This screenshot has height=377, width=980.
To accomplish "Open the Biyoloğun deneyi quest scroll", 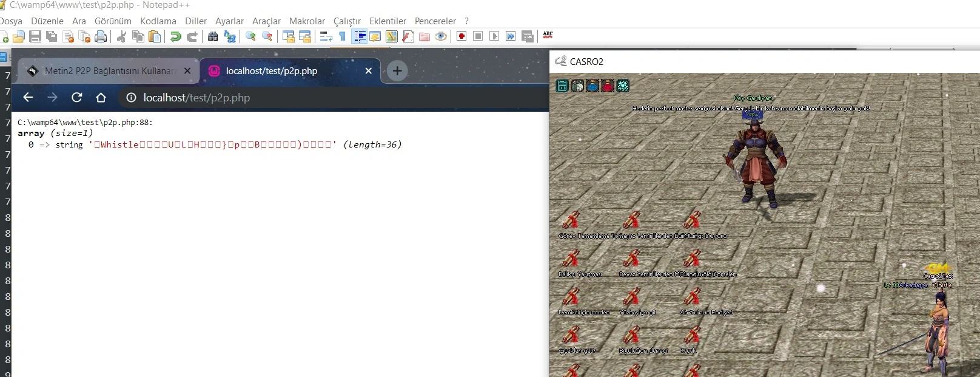I will point(631,335).
